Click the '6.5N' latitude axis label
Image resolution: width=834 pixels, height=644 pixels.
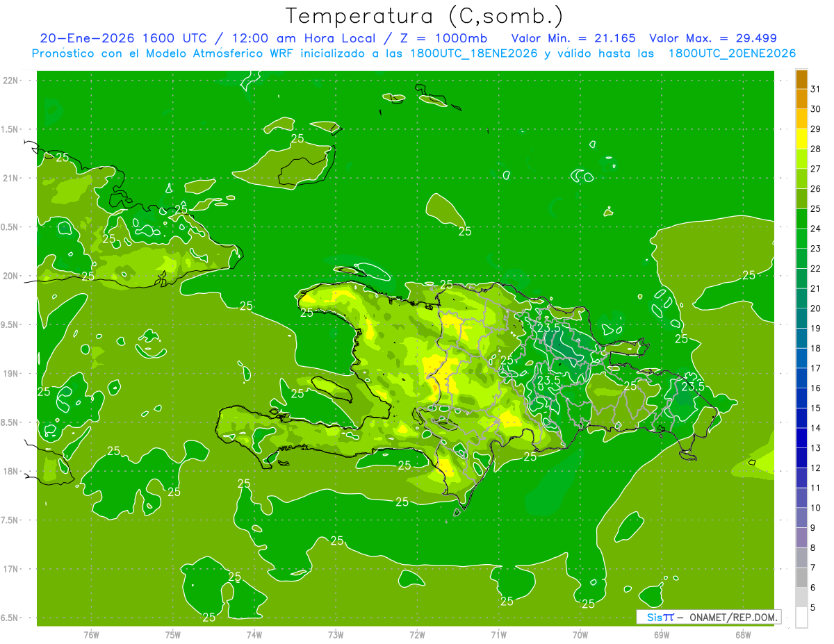[10, 618]
